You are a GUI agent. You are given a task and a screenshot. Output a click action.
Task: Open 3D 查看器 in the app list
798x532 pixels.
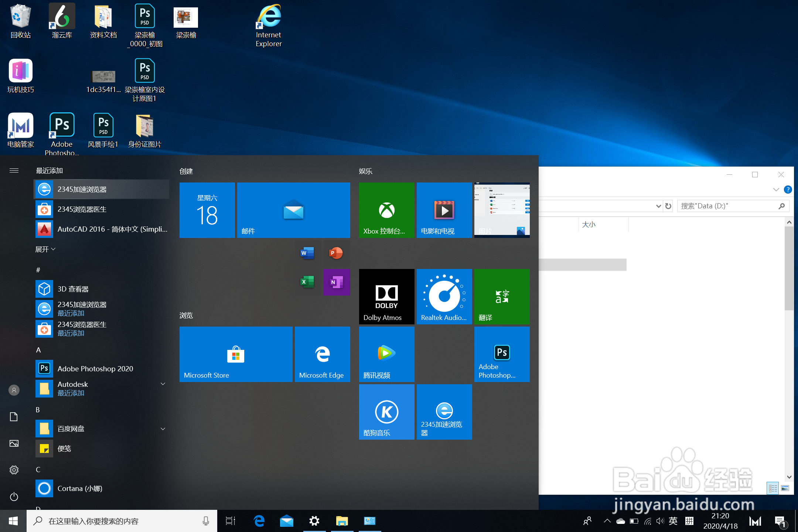(x=102, y=289)
